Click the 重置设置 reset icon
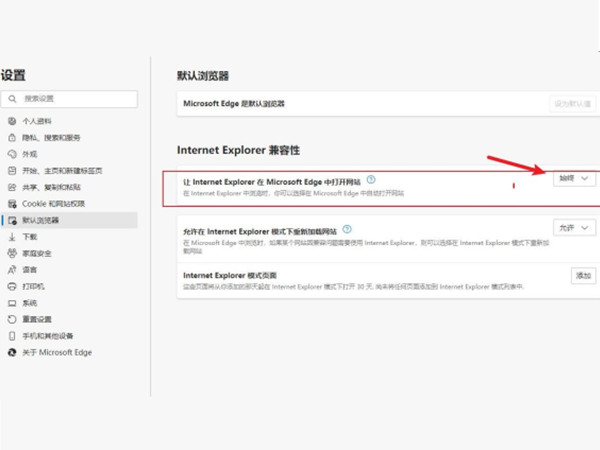Screen dimensions: 600x450 [x=12, y=319]
